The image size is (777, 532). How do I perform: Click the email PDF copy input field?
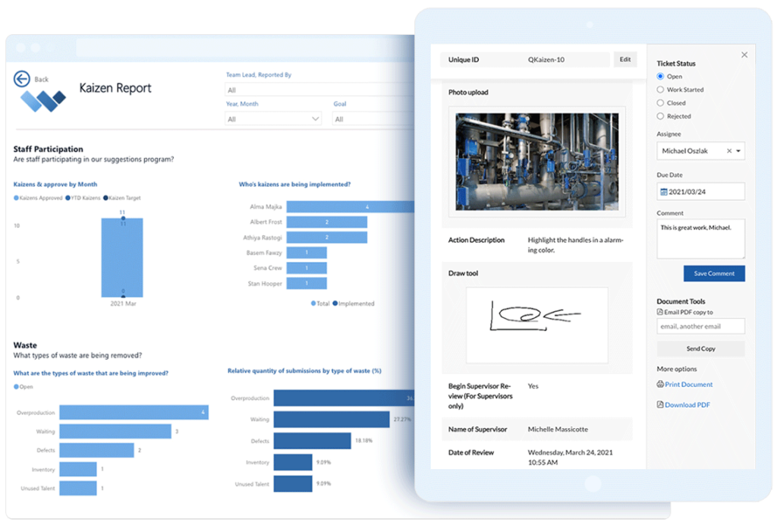click(700, 326)
